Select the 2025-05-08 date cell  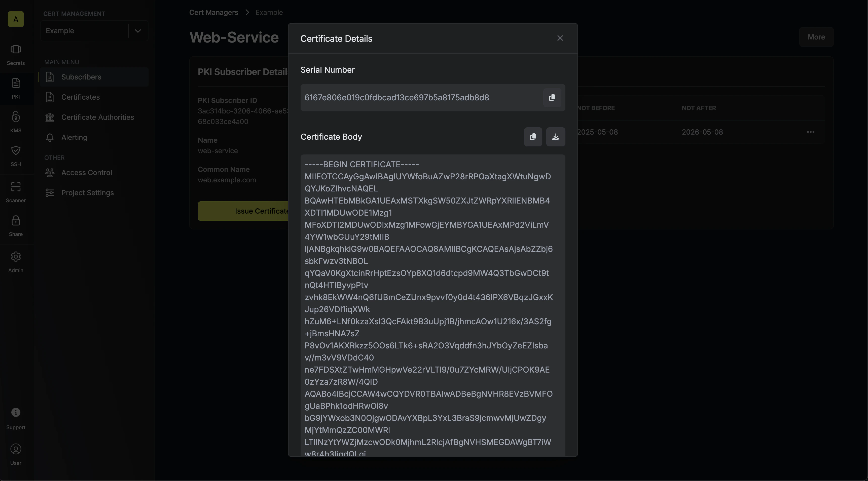598,132
